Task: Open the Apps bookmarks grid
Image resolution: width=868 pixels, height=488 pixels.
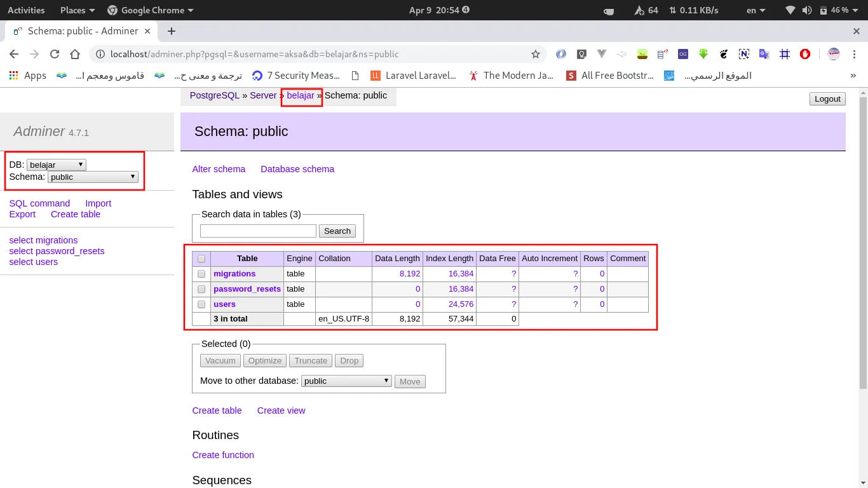Action: coord(27,75)
